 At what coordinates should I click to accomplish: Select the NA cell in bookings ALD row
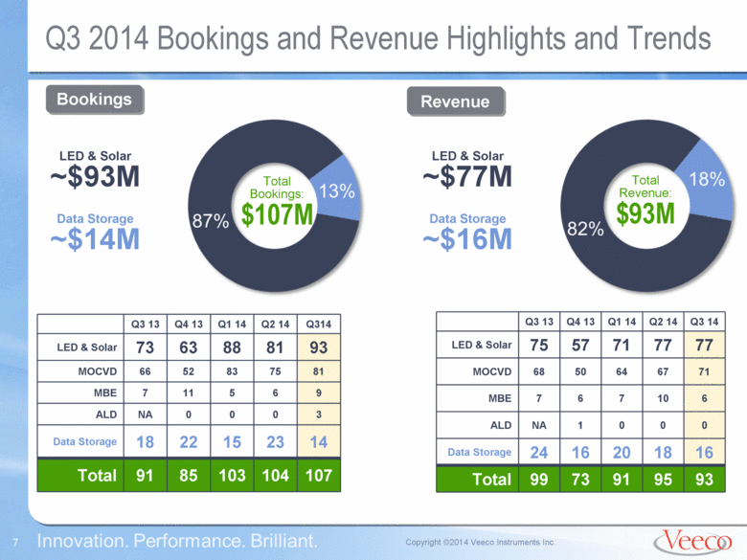point(146,414)
